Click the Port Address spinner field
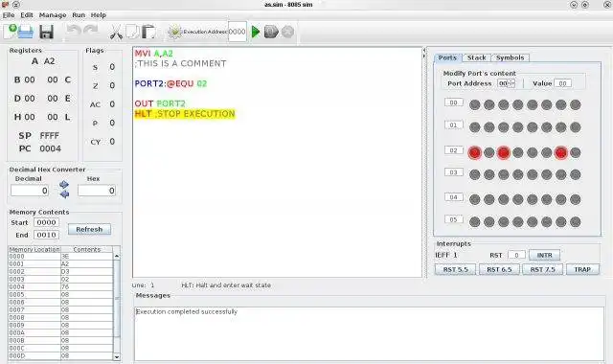Image resolution: width=613 pixels, height=364 pixels. (506, 83)
